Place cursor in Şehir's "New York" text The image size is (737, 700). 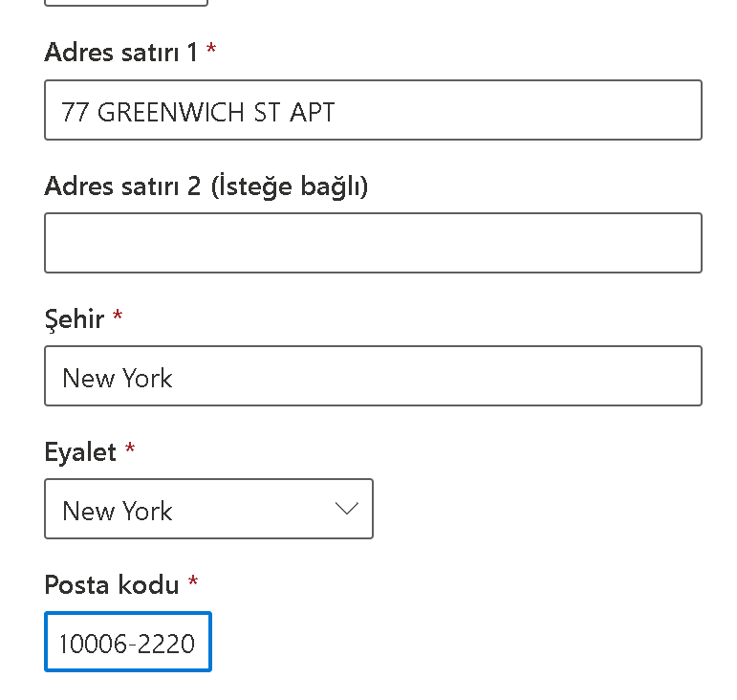pos(118,378)
